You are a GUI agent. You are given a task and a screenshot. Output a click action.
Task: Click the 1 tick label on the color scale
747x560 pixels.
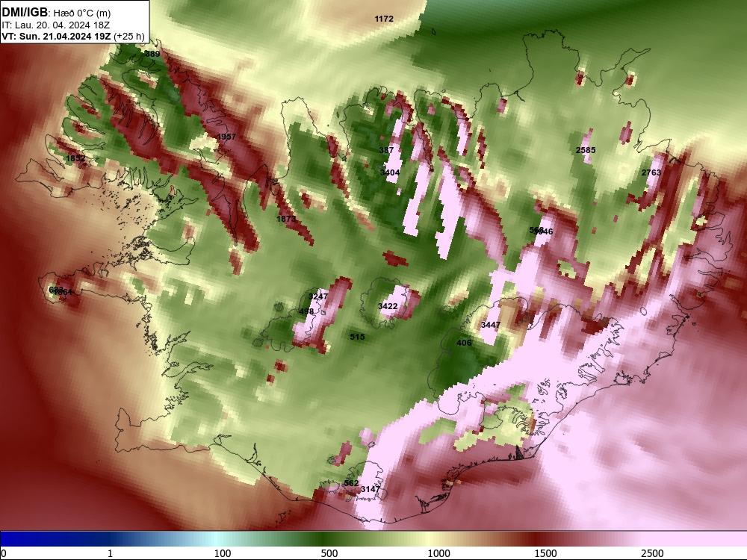click(110, 553)
